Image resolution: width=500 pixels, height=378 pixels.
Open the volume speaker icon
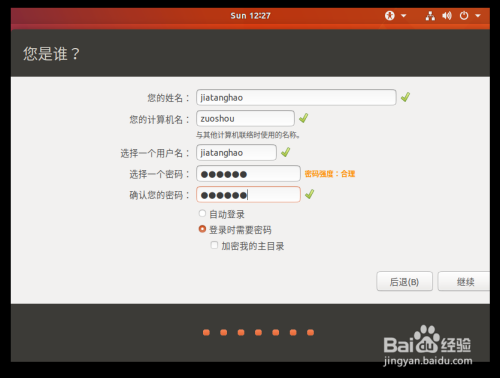(447, 16)
